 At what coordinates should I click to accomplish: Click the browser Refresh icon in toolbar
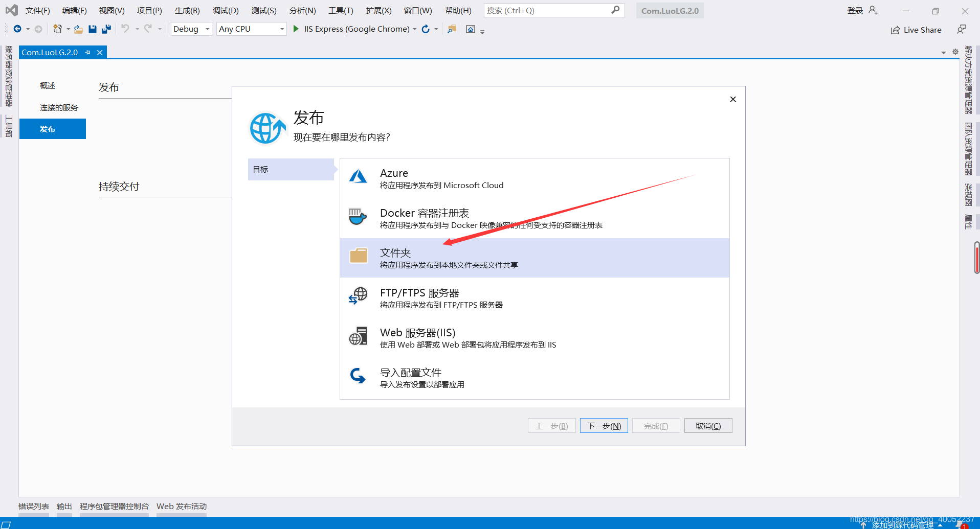(426, 29)
